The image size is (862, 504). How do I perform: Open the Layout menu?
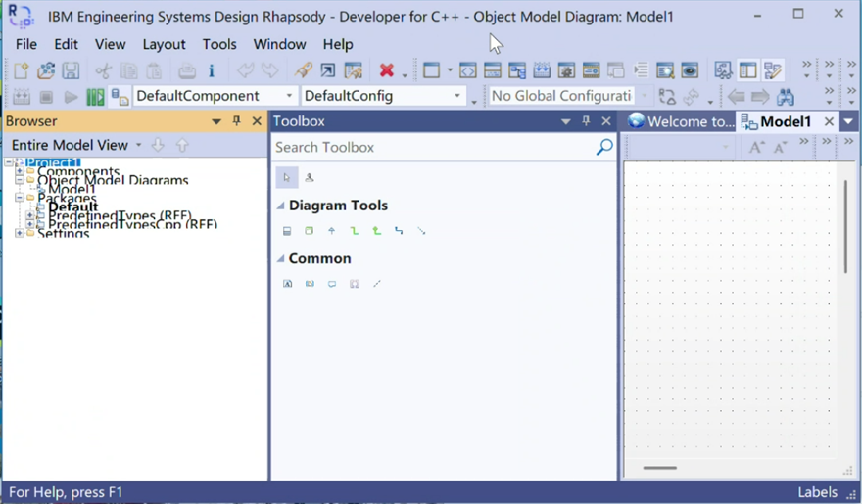(x=164, y=44)
